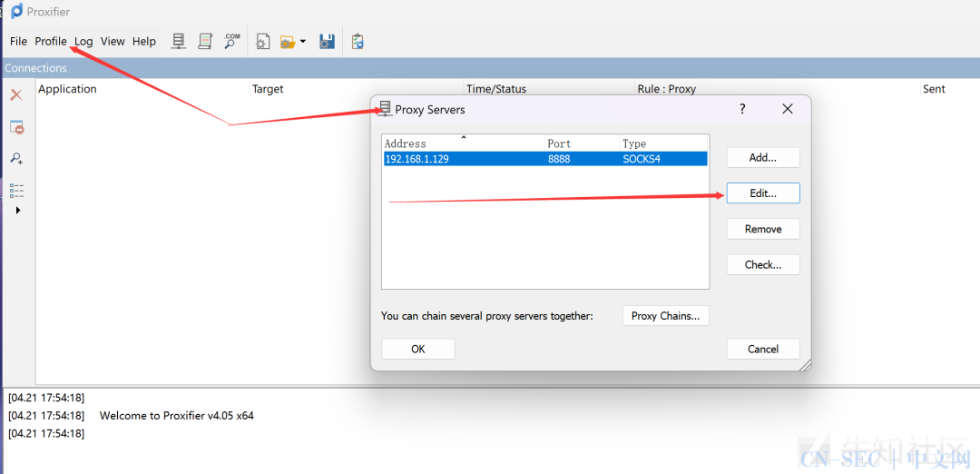The height and width of the screenshot is (474, 980).
Task: Open Name Resolution .COM icon
Action: (232, 41)
